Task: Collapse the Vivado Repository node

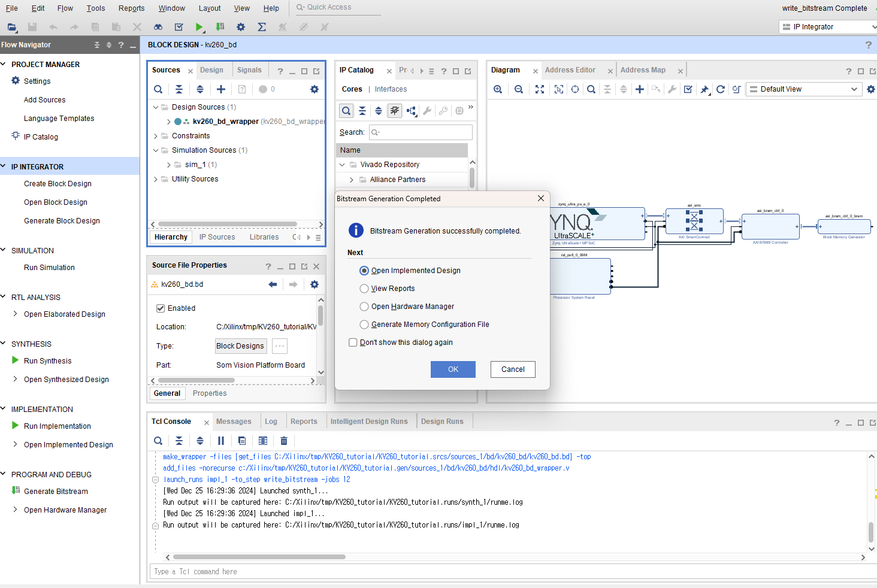Action: pos(342,165)
